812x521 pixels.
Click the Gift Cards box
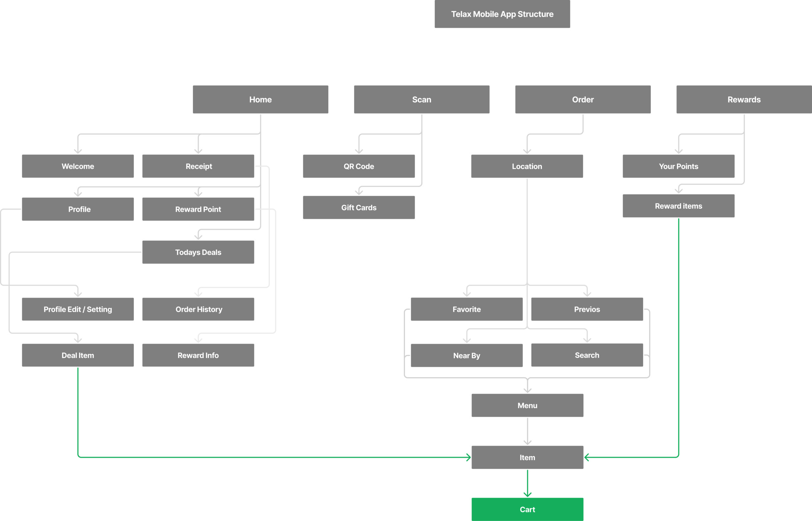[359, 208]
